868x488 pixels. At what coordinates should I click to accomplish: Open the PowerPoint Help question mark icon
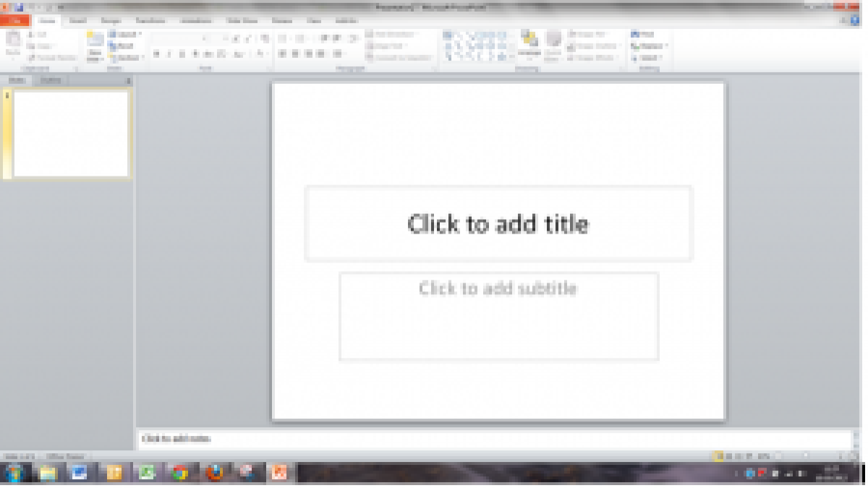[x=854, y=21]
